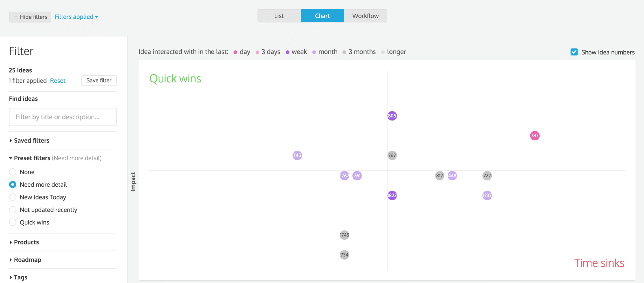Uncheck Show idea numbers checkbox
Screen dimensions: 644x283
click(574, 52)
